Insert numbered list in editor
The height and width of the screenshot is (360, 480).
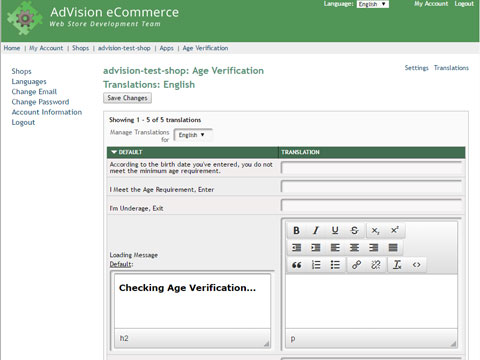tap(316, 265)
